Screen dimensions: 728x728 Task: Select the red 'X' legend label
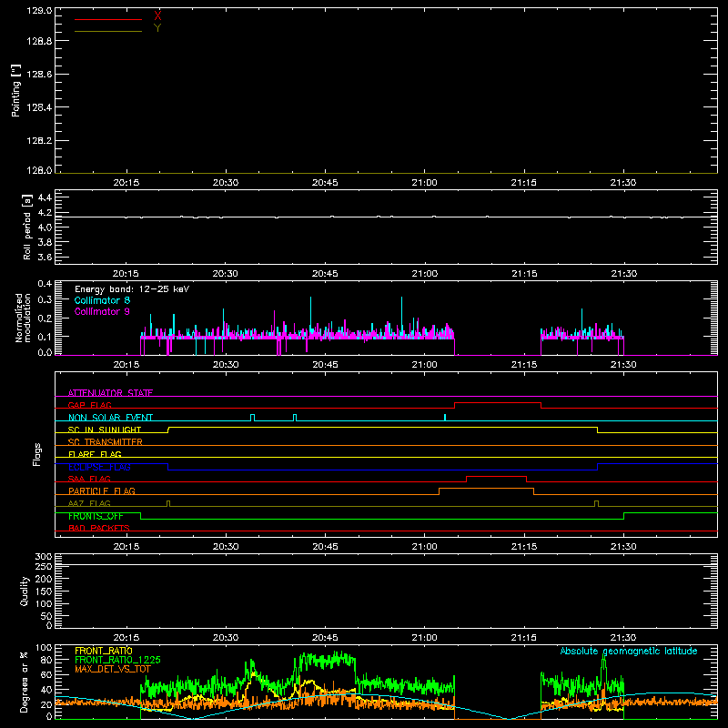[157, 16]
